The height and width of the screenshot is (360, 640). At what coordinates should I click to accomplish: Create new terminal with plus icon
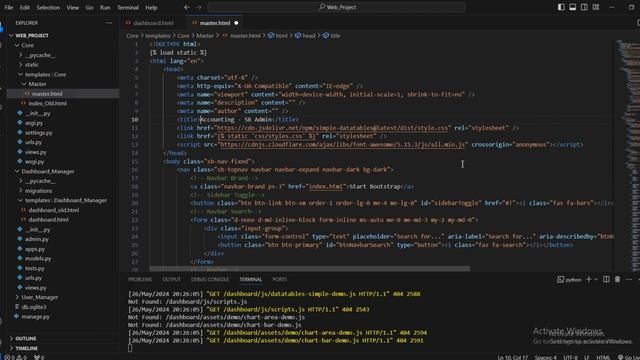[589, 280]
